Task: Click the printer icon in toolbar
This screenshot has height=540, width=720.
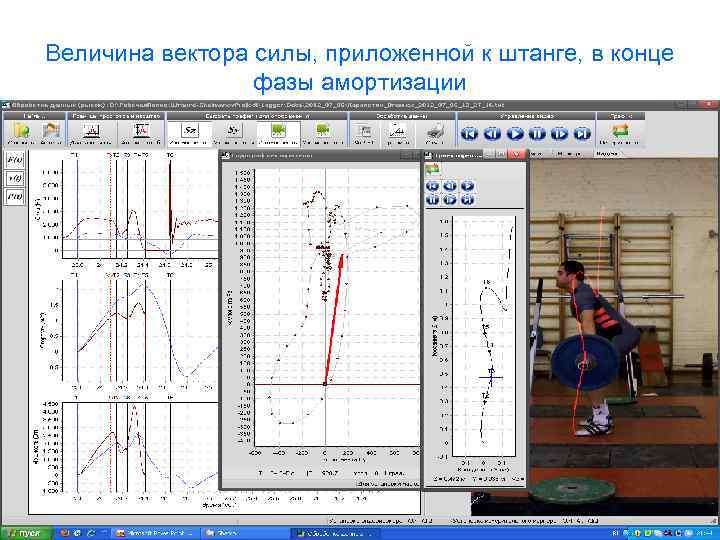Action: click(x=434, y=132)
